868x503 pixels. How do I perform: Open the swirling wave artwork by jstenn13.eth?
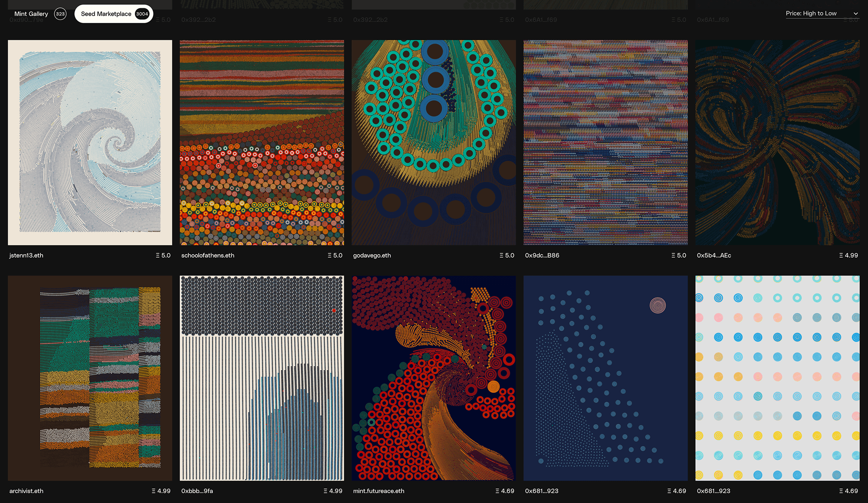tap(90, 142)
